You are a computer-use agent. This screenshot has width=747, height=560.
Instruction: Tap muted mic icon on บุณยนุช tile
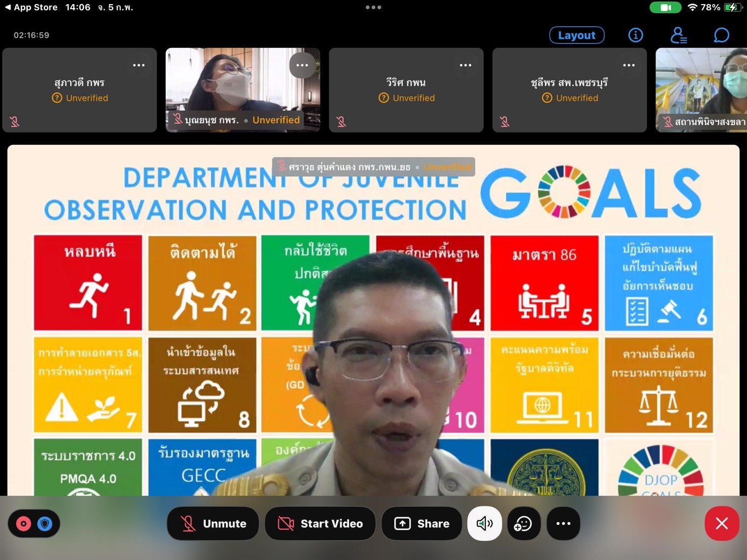click(178, 119)
